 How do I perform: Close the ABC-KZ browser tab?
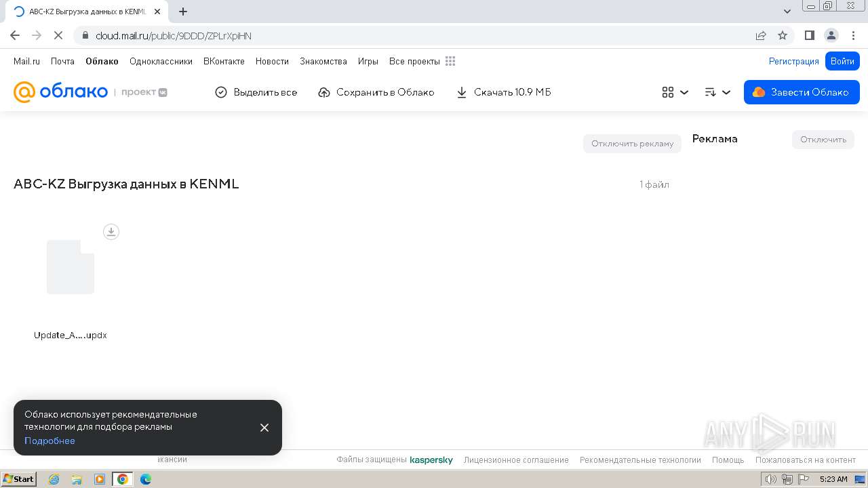pos(157,12)
